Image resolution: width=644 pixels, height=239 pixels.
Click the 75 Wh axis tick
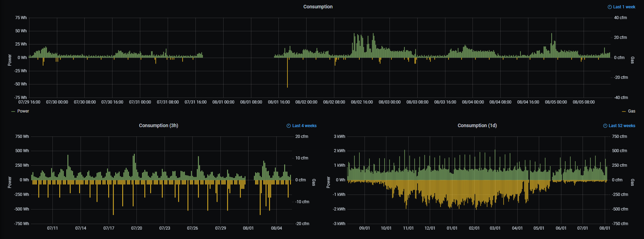click(x=21, y=18)
